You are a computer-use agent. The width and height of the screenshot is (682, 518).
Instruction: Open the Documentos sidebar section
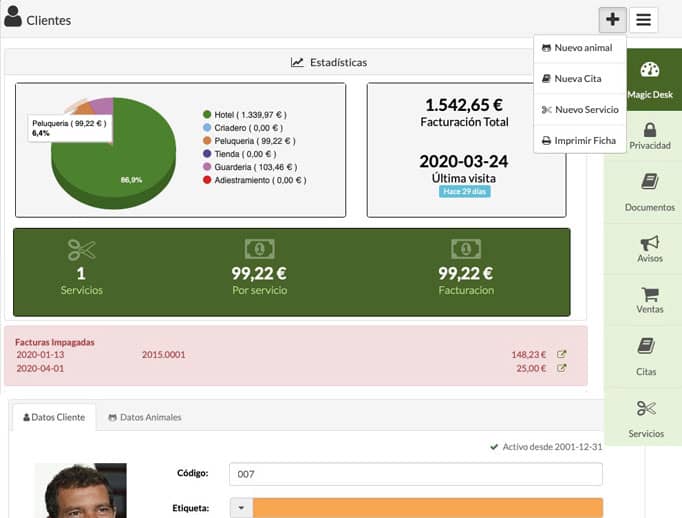pos(649,192)
